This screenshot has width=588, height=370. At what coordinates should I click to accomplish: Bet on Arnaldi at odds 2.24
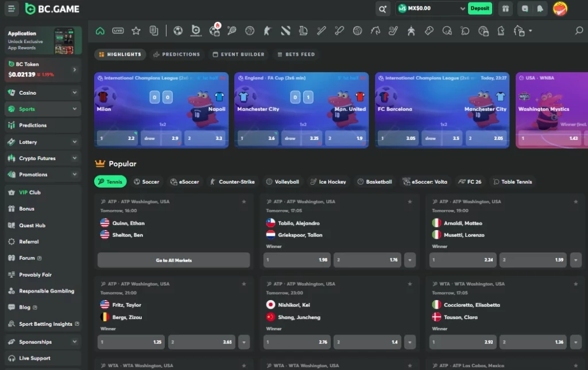click(x=463, y=260)
